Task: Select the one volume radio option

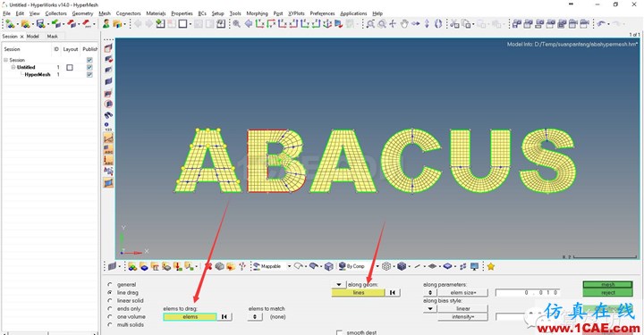Action: (110, 316)
